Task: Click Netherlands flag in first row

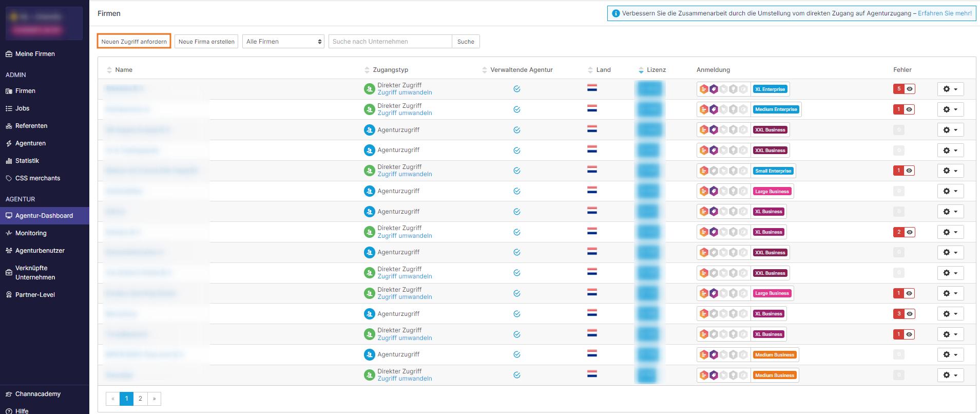Action: [592, 88]
